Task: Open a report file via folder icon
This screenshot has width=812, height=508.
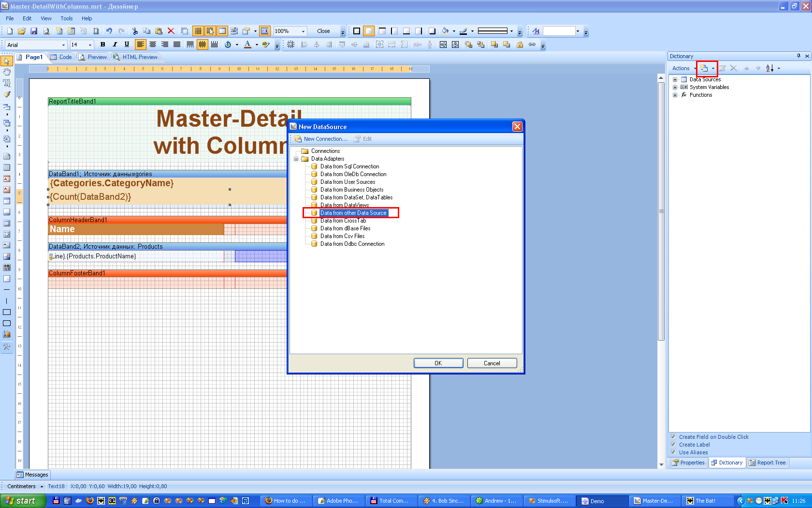Action: click(22, 31)
